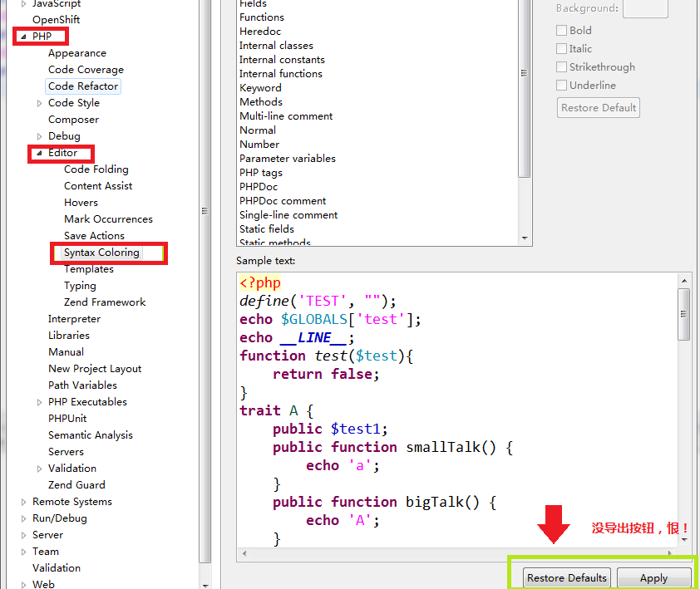
Task: Expand the JavaScript tree node
Action: (x=23, y=3)
